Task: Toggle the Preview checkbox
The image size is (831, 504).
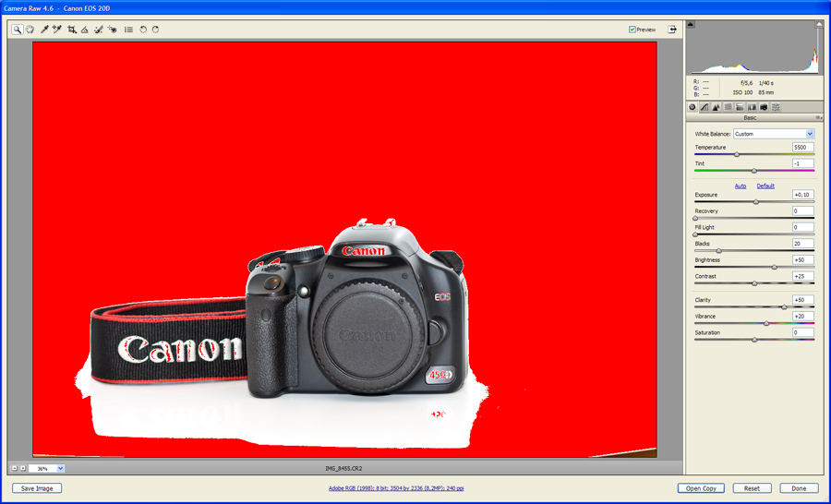Action: click(632, 30)
